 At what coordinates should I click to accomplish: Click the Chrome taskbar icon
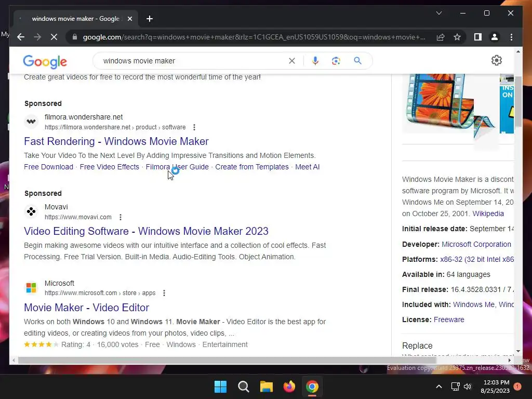(312, 387)
